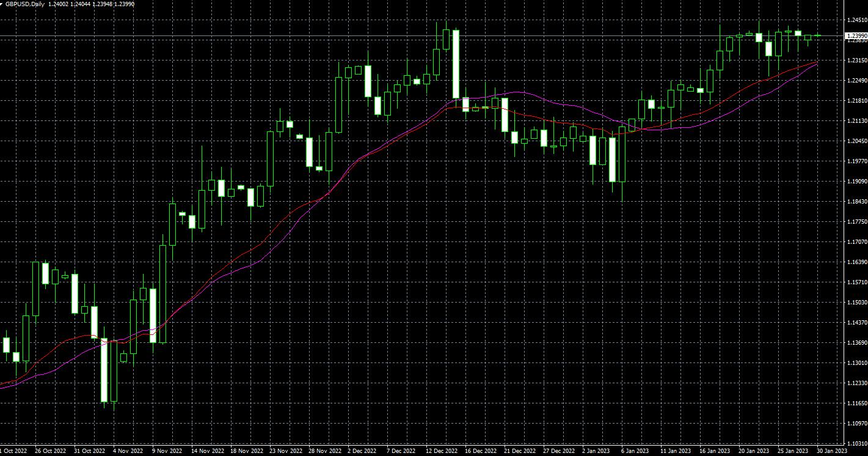Click the small triangle icon beside GBPUSD,Daily
The image size is (868, 456).
click(x=2, y=4)
